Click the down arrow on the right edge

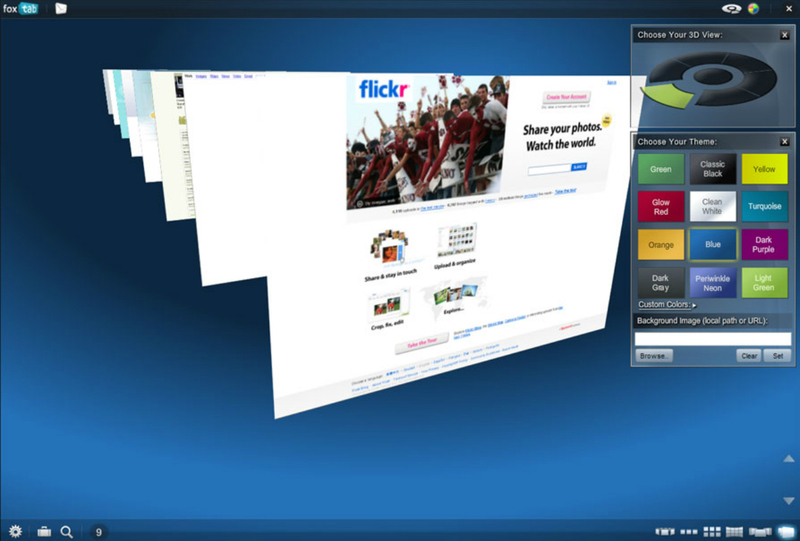pos(789,501)
